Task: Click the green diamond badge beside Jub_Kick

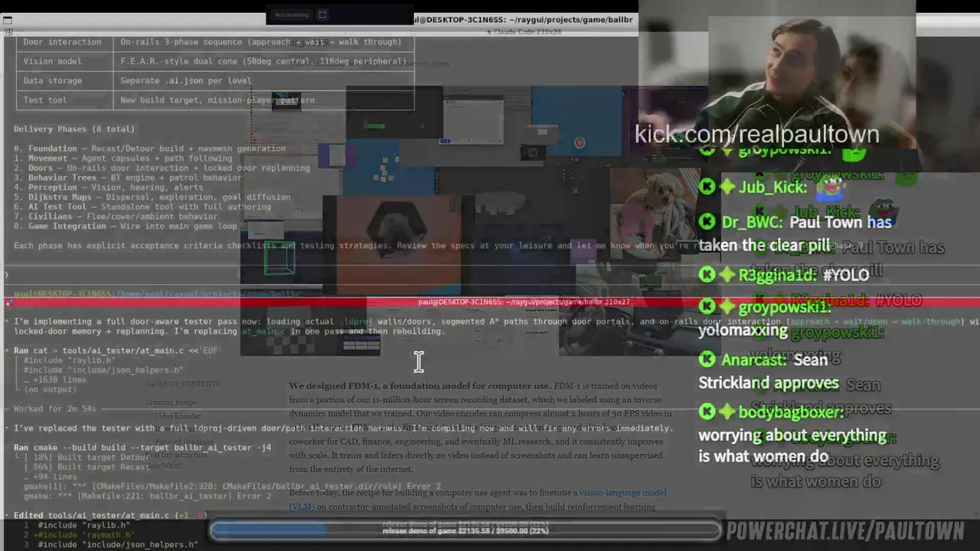Action: (x=727, y=187)
